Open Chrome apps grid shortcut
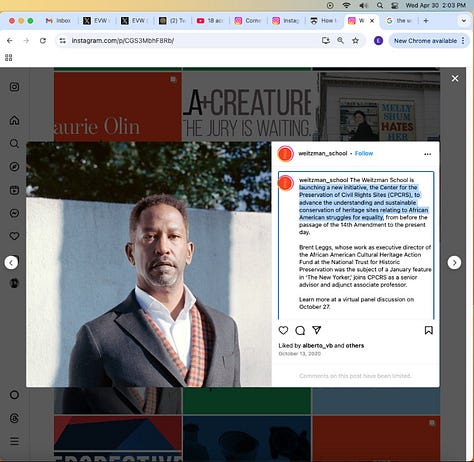The image size is (474, 462). coord(9,58)
